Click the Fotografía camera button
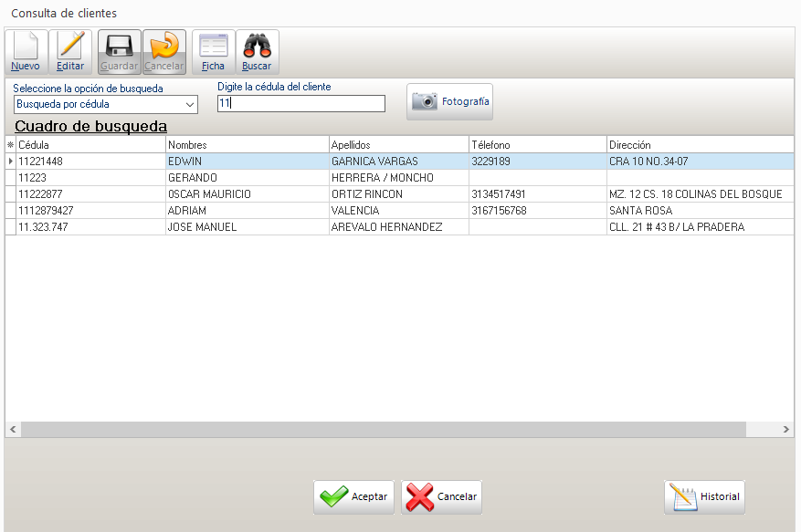 (x=449, y=102)
